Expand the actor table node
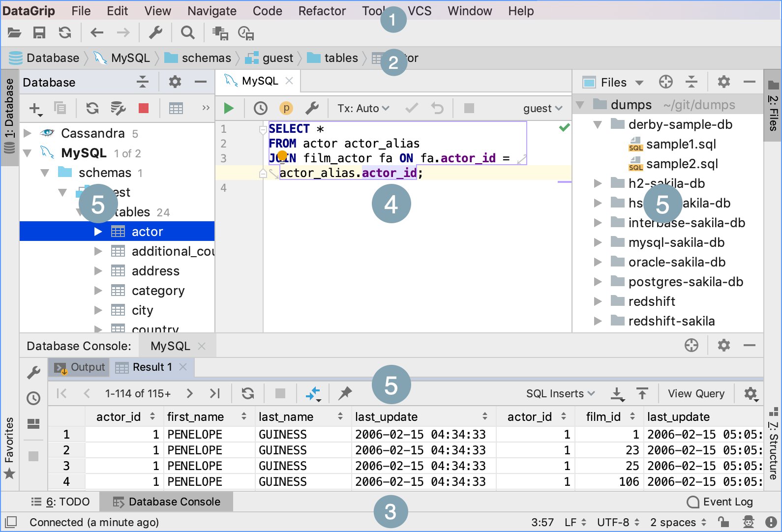782x532 pixels. [x=98, y=232]
